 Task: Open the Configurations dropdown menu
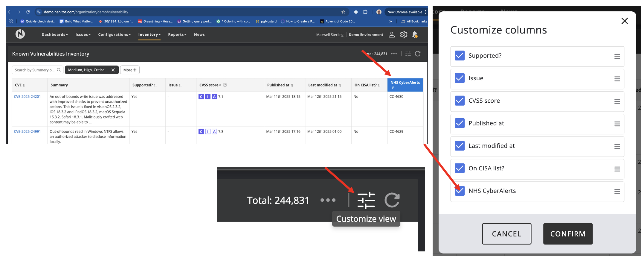(x=114, y=35)
